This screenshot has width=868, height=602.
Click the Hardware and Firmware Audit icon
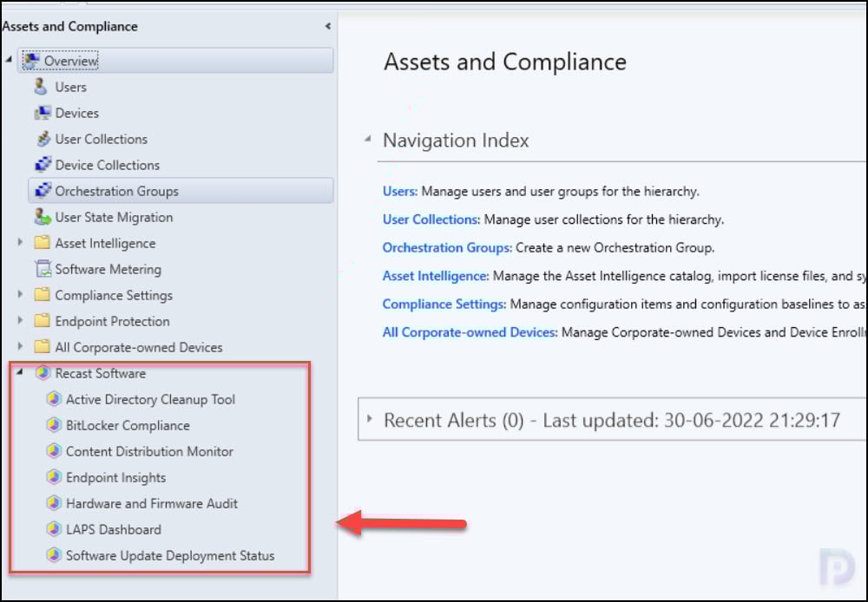click(x=54, y=503)
